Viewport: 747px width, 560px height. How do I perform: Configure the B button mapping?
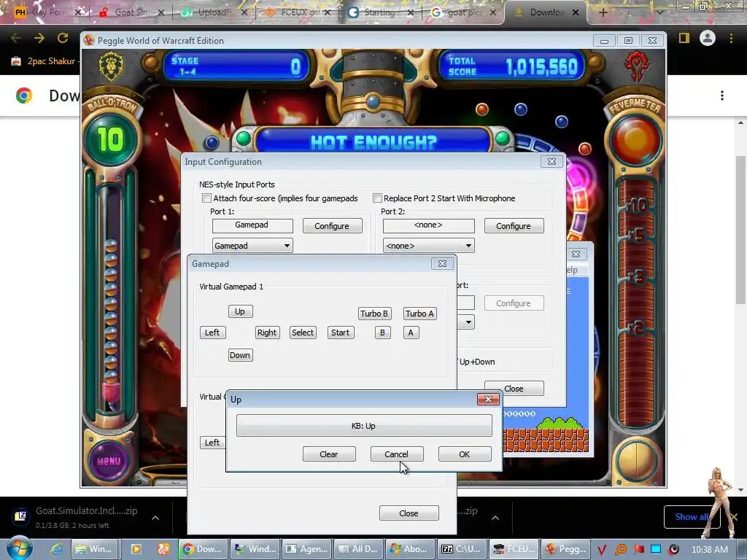tap(382, 332)
